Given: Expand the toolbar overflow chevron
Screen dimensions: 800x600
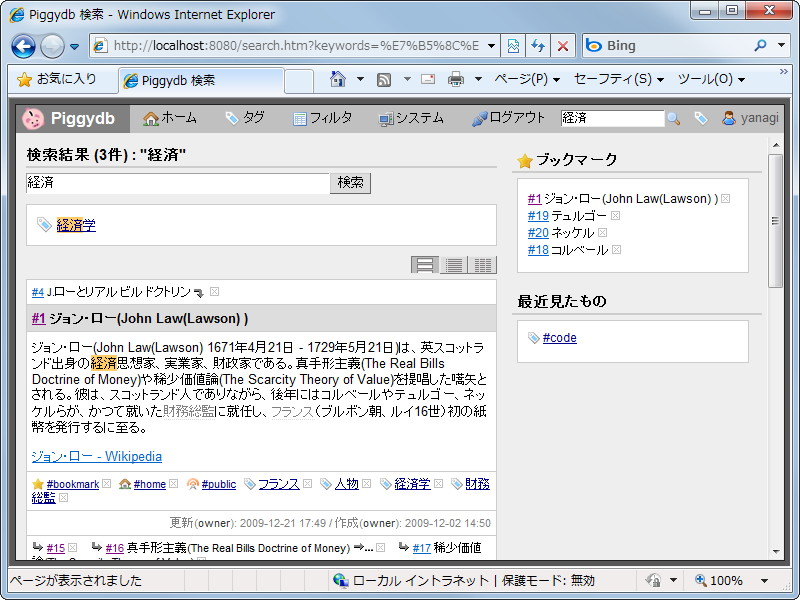Looking at the screenshot, I should pyautogui.click(x=784, y=72).
